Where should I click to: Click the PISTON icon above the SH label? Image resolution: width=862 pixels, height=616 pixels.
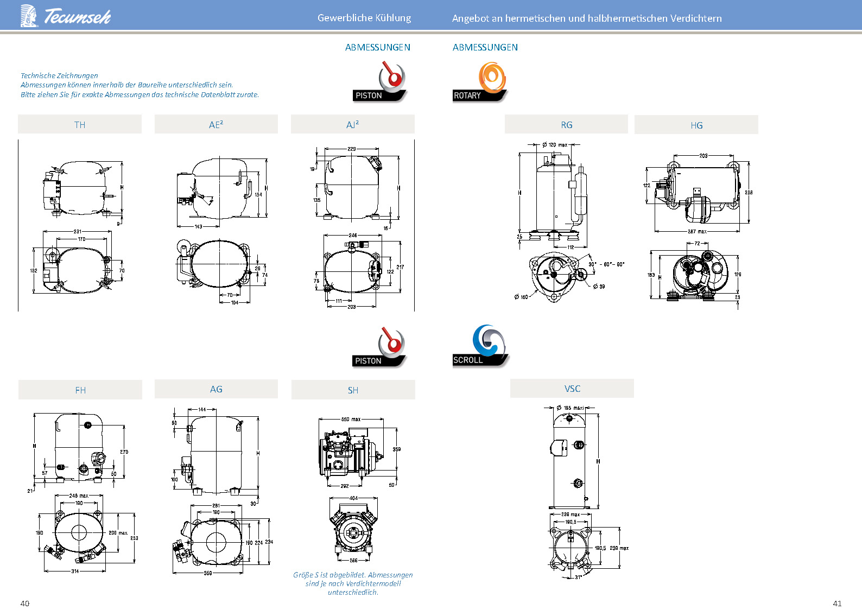(x=380, y=347)
